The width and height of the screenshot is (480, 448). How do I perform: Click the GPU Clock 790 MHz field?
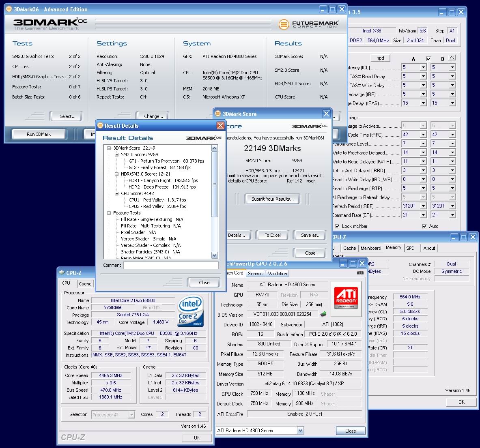click(259, 393)
